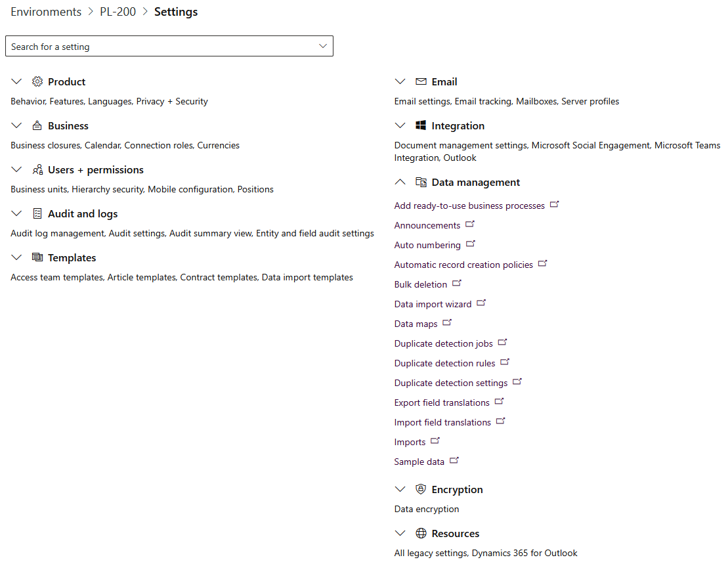The height and width of the screenshot is (564, 728).
Task: Open the Bulk deletion link
Action: (x=421, y=284)
